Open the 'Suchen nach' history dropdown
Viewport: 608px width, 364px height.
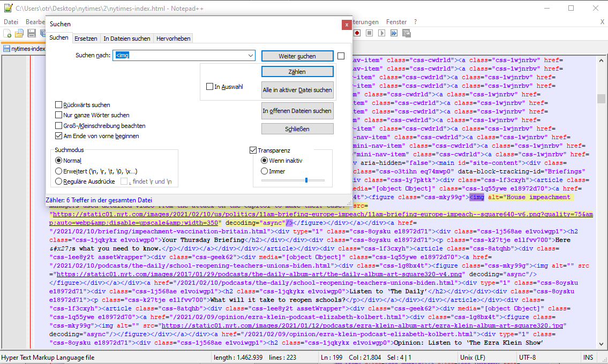tap(251, 56)
